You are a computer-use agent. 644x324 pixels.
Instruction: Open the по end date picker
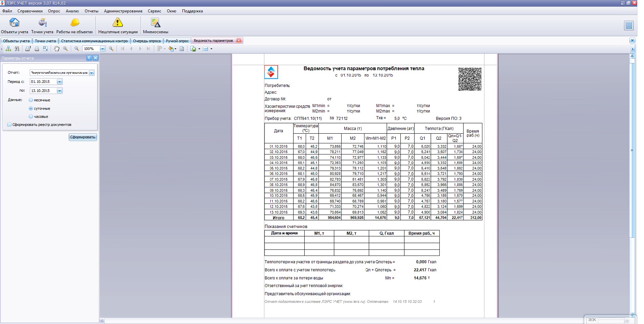pyautogui.click(x=59, y=91)
